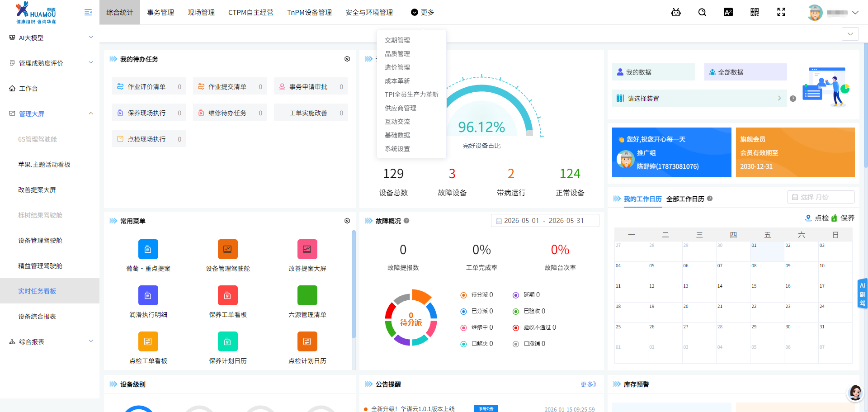Enter fullscreen mode with expand icon

(x=781, y=12)
